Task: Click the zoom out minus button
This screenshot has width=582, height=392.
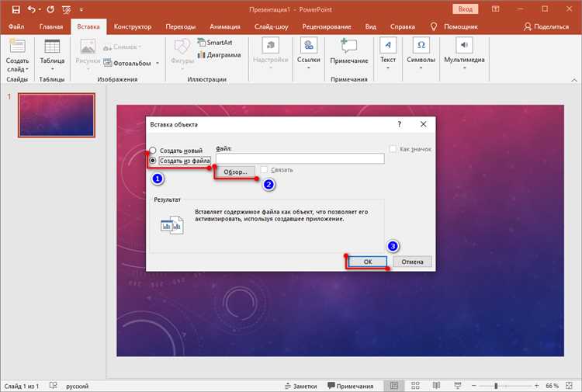Action: click(473, 386)
